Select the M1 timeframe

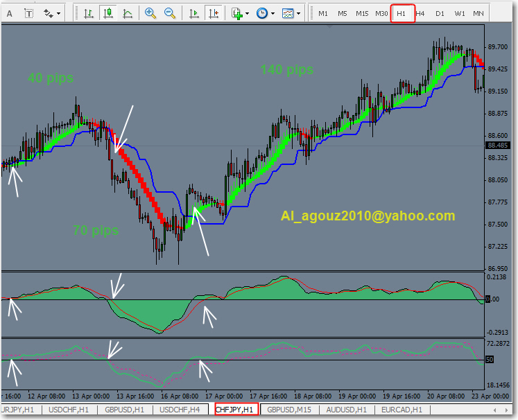click(323, 14)
